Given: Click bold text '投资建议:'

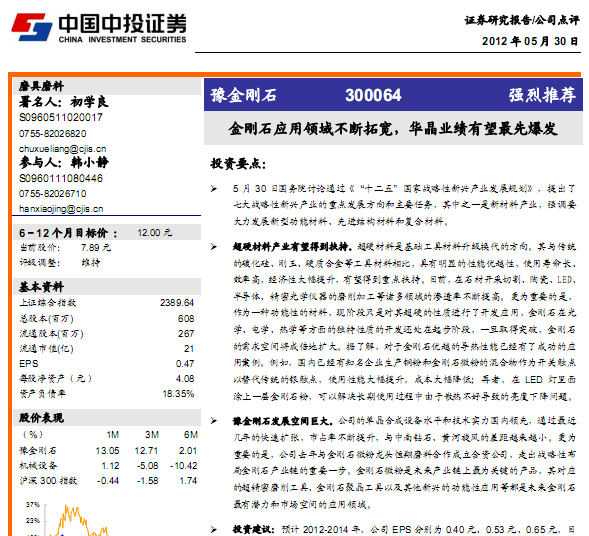Looking at the screenshot, I should (254, 530).
